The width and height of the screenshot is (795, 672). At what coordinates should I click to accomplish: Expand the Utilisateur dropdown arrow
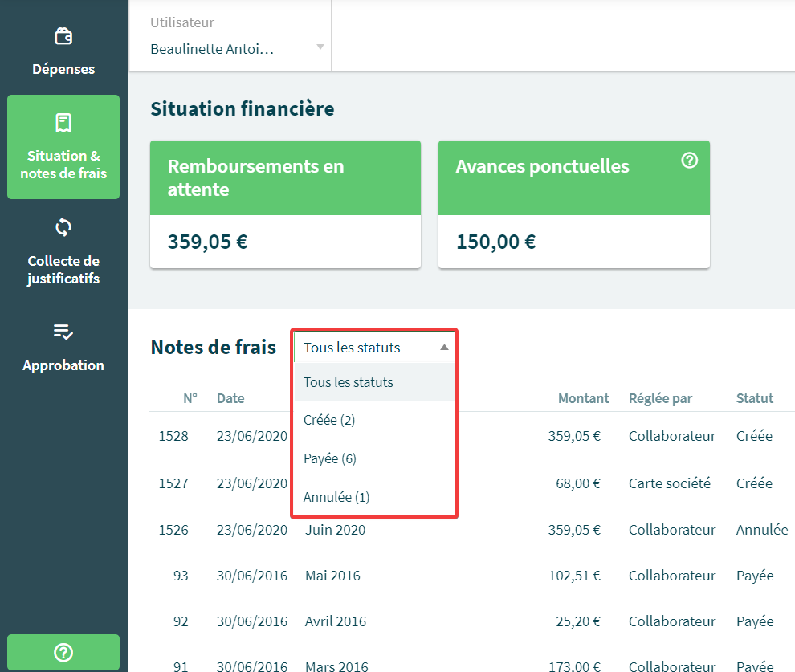[x=320, y=47]
